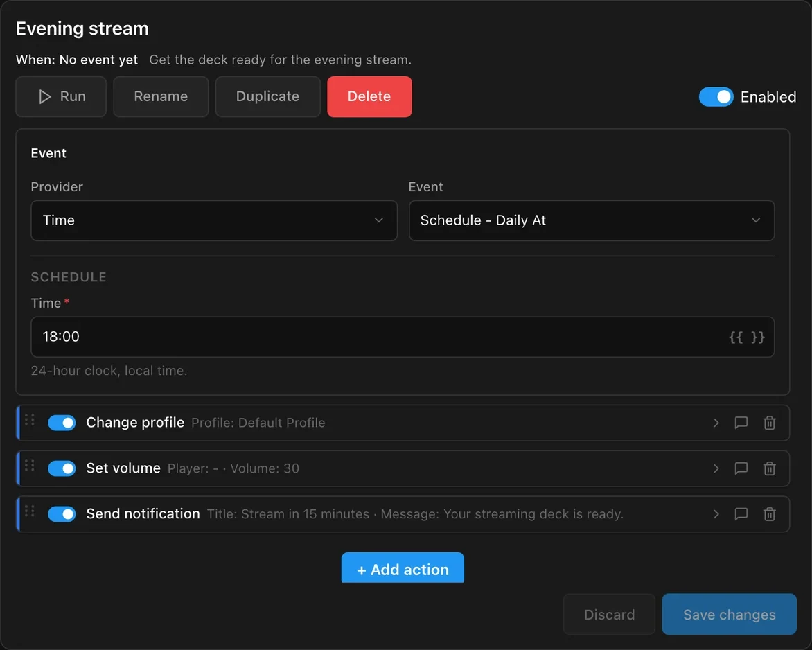The width and height of the screenshot is (812, 650).
Task: Delete the Change profile action via trash icon
Action: point(770,423)
